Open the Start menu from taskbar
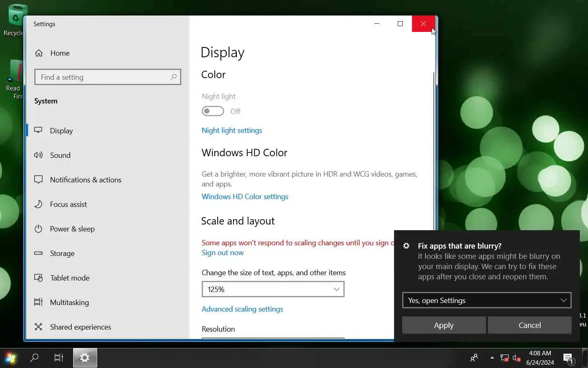588x368 pixels. 11,358
